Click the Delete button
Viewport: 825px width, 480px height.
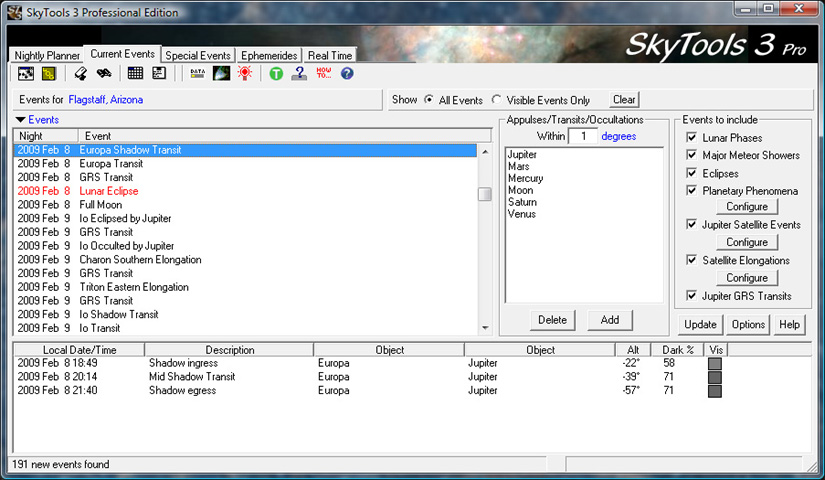pos(552,319)
